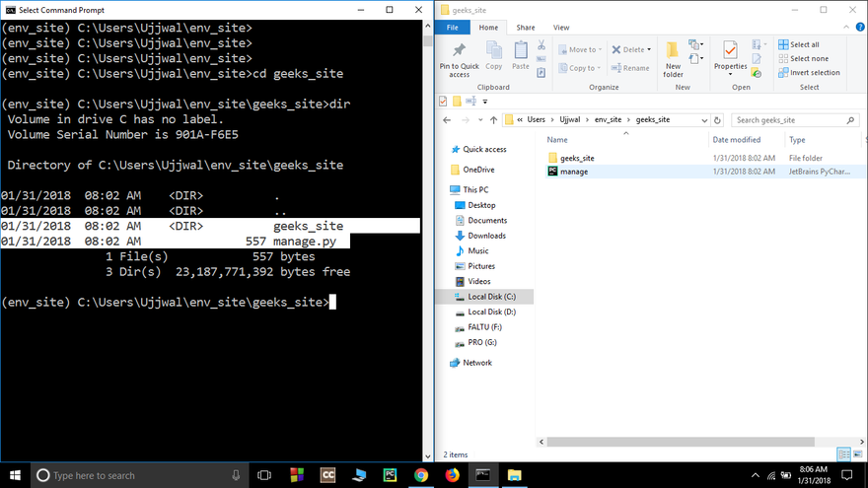The height and width of the screenshot is (488, 868).
Task: Open the Move to dropdown
Action: tap(580, 49)
